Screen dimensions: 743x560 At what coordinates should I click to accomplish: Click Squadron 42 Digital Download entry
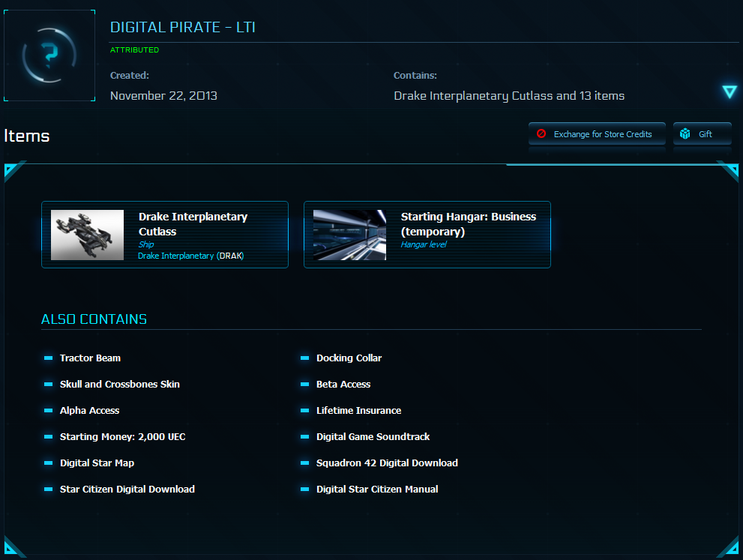(x=387, y=463)
